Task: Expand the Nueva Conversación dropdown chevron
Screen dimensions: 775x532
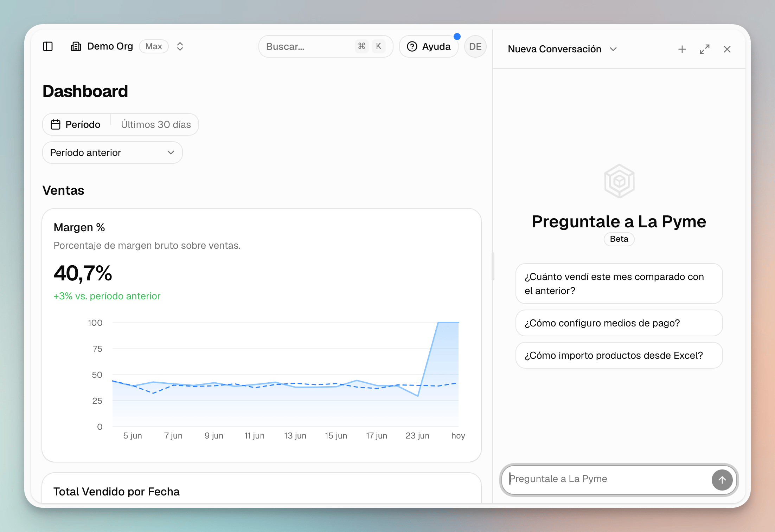Action: (x=613, y=49)
